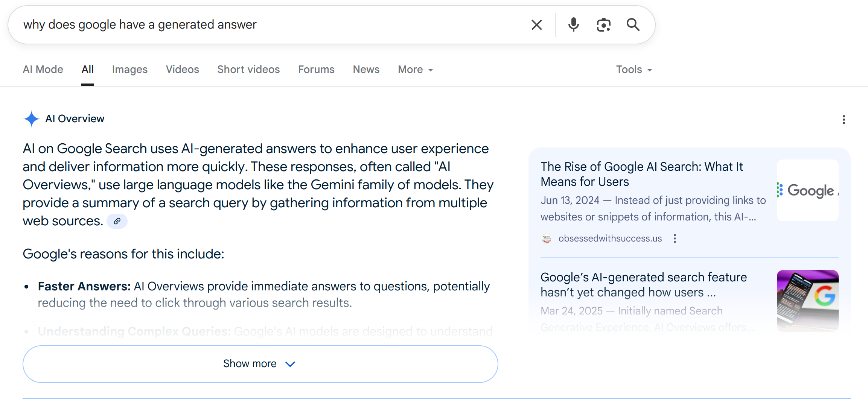Go to the Forums tab

[316, 70]
